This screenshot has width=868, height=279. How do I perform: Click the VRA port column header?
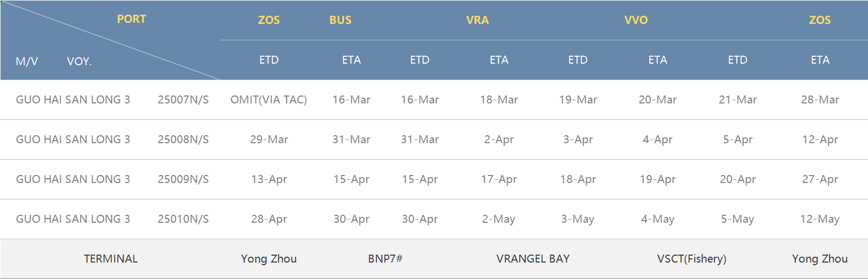point(477,20)
